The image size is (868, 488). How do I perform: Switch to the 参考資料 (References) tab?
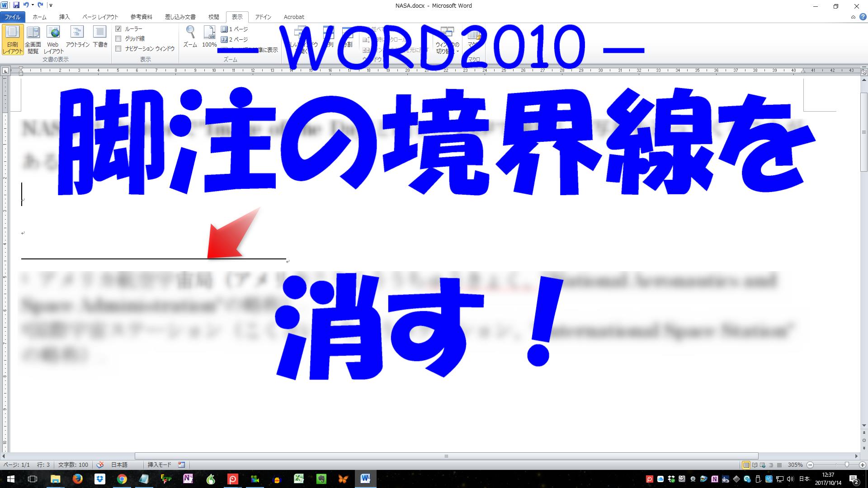coord(141,17)
